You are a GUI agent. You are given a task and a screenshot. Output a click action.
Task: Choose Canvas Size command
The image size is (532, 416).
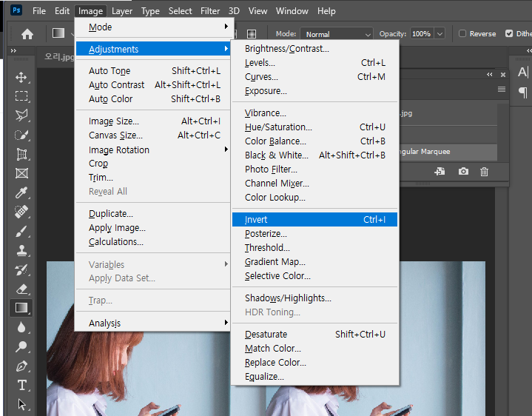pyautogui.click(x=152, y=135)
